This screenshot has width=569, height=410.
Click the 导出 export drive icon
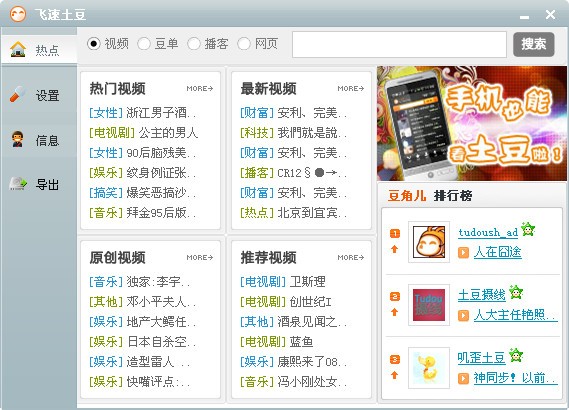18,184
